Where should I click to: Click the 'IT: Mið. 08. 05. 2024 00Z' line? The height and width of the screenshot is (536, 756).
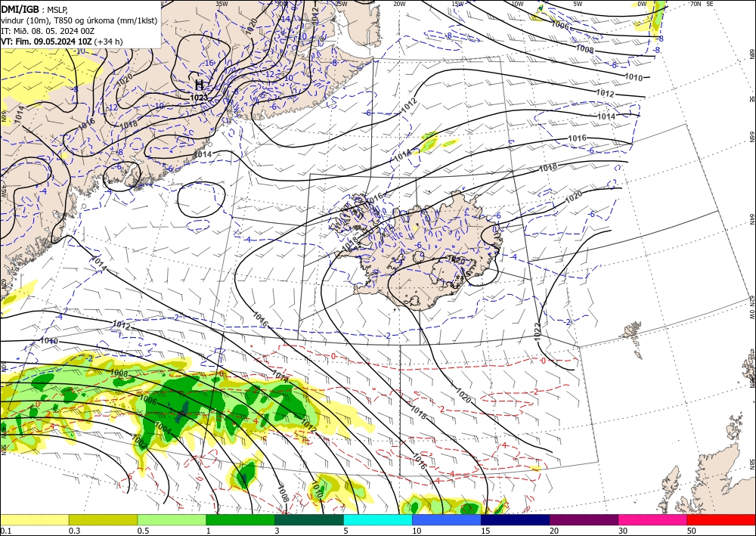(48, 31)
